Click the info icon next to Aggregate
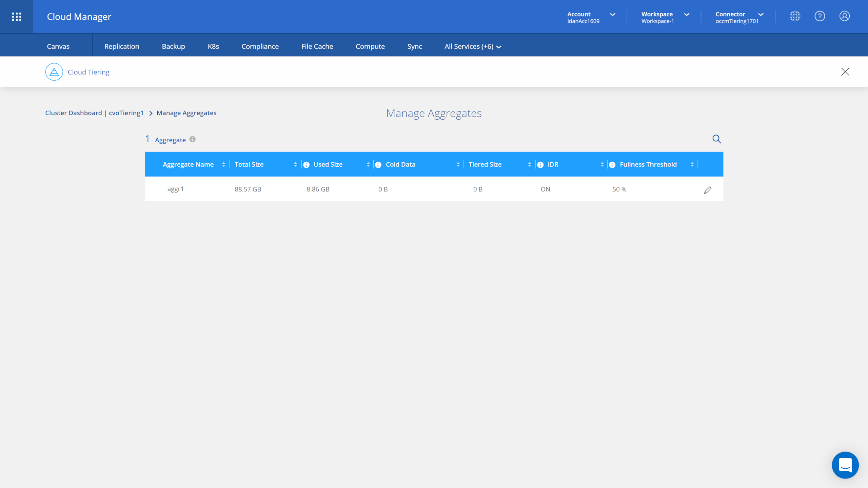 (x=193, y=139)
